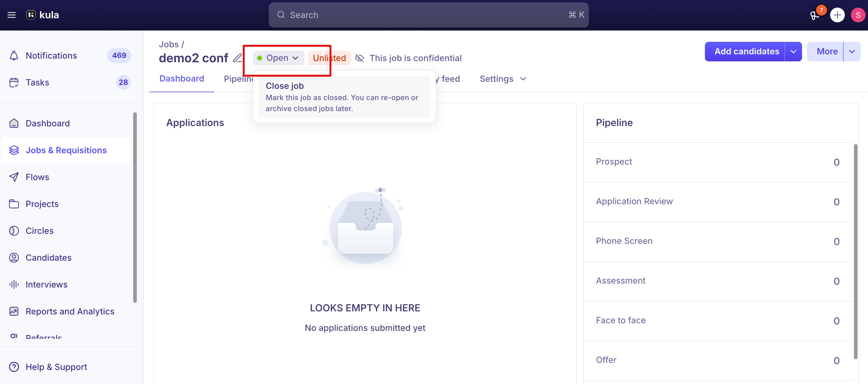Click the Unlisted badge
868x384 pixels.
tap(329, 58)
